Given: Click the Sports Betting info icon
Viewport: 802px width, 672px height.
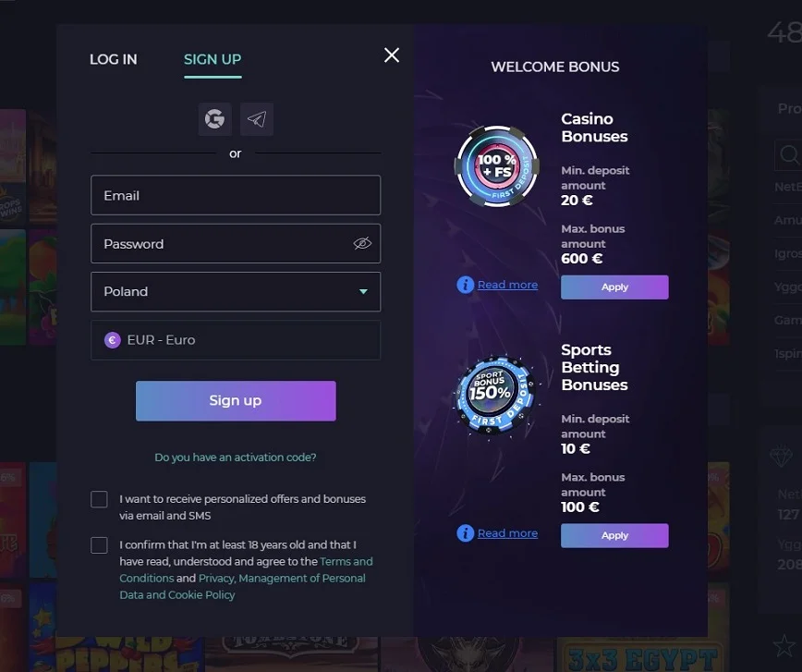Looking at the screenshot, I should tap(465, 533).
